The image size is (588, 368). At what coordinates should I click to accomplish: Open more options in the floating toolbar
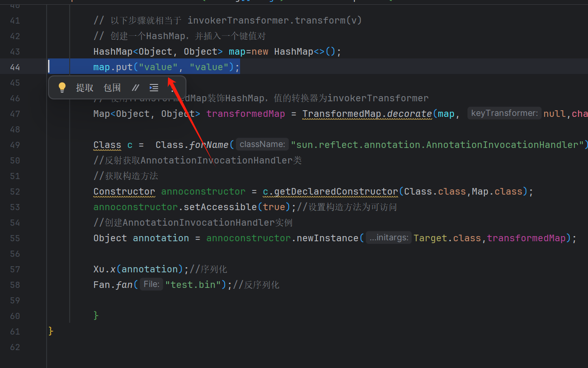[173, 88]
